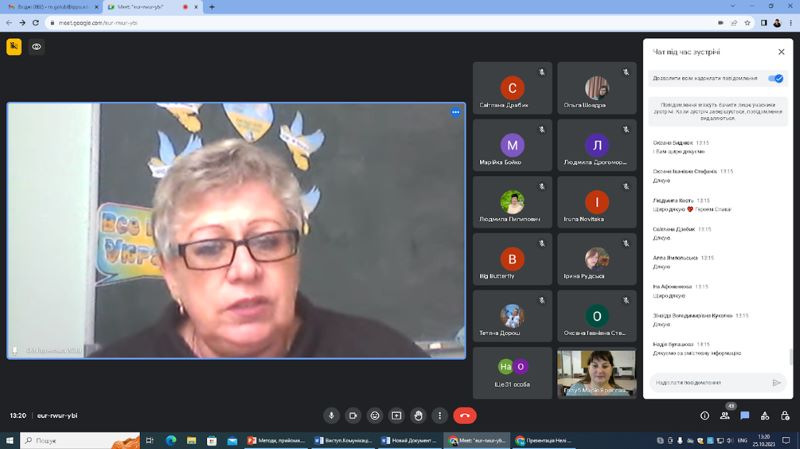Click the share page icon in address bar
This screenshot has width=800, height=449.
[734, 23]
